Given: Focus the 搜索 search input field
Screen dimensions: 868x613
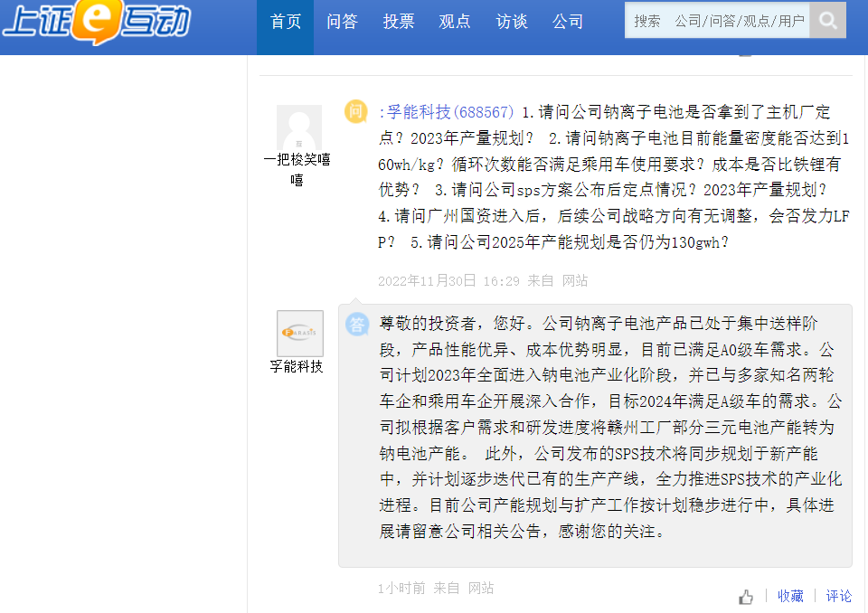Looking at the screenshot, I should [x=717, y=20].
